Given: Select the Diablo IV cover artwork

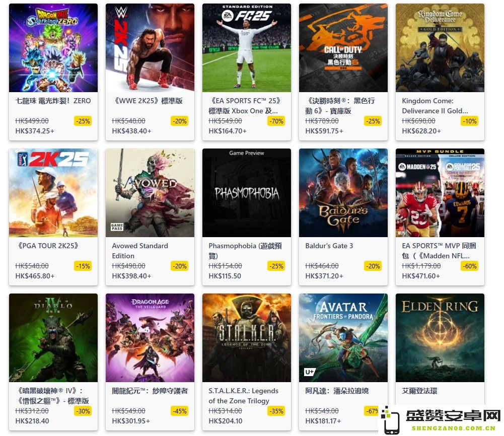Looking at the screenshot, I should click(53, 338).
